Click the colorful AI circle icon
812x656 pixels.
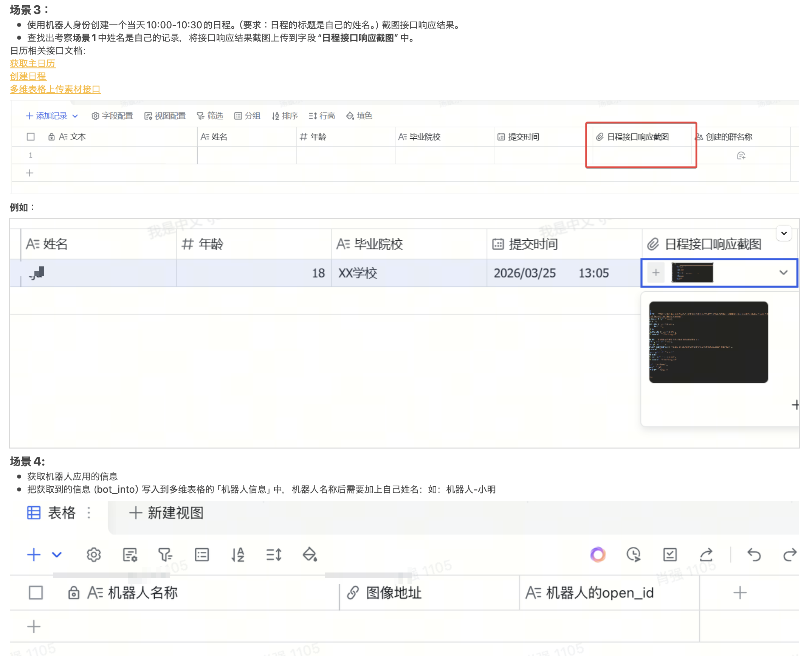[598, 555]
